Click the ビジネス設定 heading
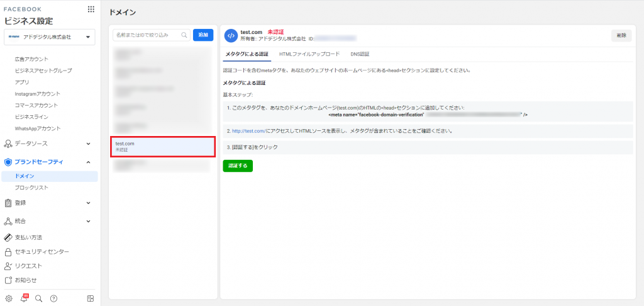This screenshot has width=644, height=306. 29,21
